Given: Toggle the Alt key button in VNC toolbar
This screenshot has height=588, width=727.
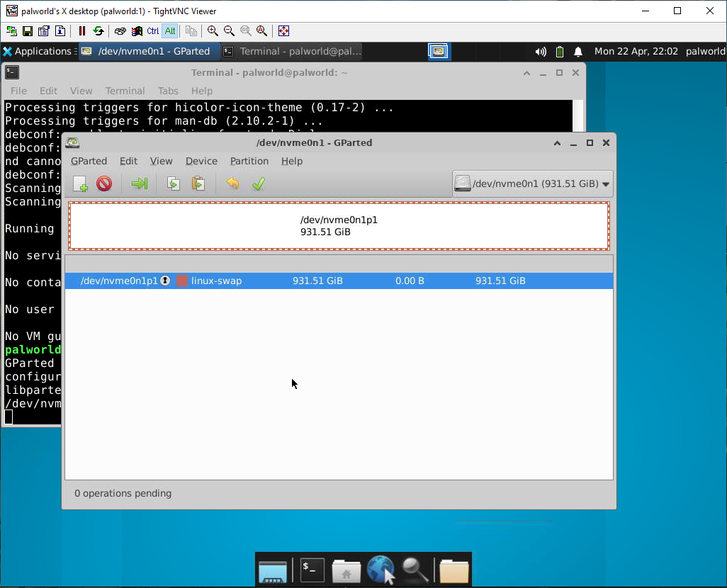Looking at the screenshot, I should pyautogui.click(x=170, y=31).
